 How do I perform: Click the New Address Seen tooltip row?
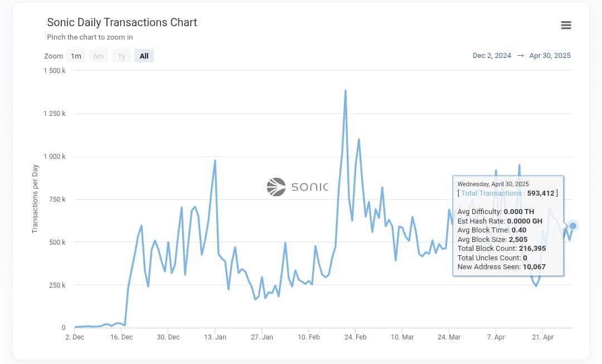point(501,267)
